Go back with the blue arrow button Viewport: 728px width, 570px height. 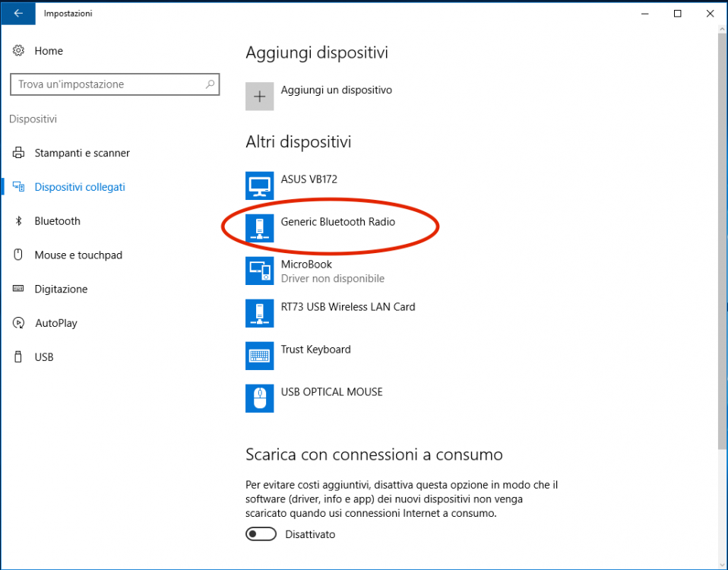18,14
